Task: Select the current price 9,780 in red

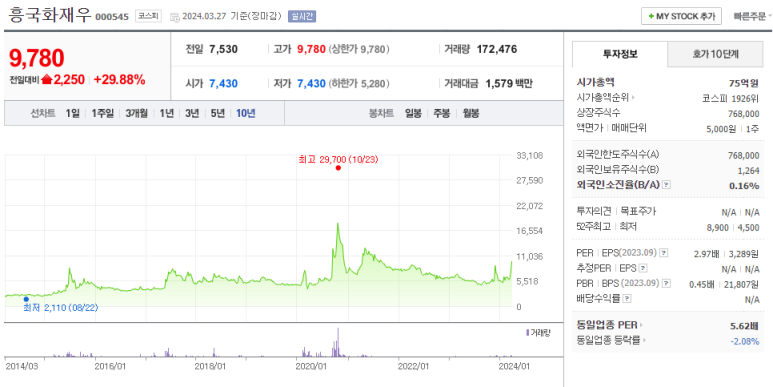Action: point(36,58)
